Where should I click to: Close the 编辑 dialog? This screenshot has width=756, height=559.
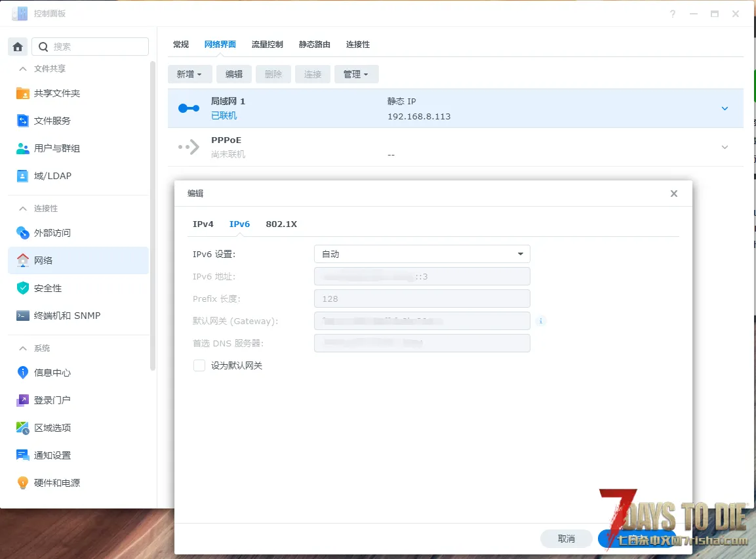pyautogui.click(x=674, y=194)
